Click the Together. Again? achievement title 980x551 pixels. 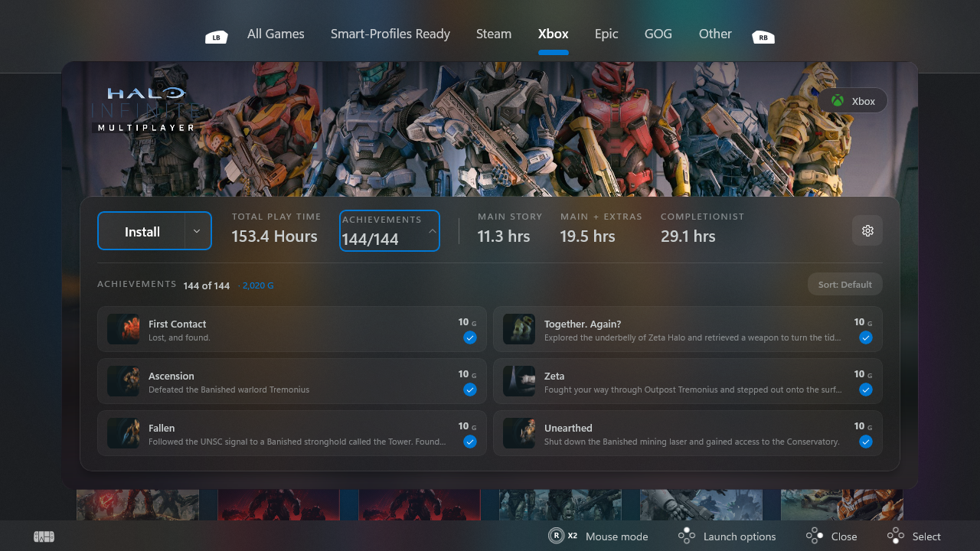pyautogui.click(x=583, y=324)
